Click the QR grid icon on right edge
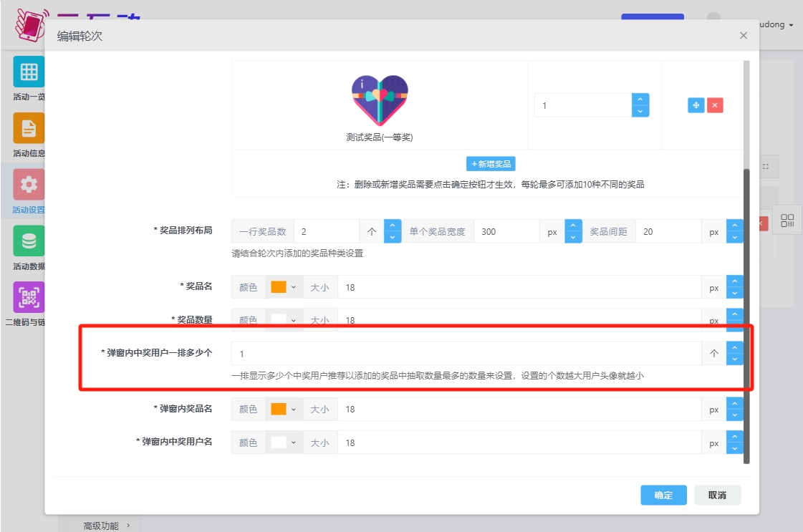803x532 pixels. pyautogui.click(x=787, y=221)
